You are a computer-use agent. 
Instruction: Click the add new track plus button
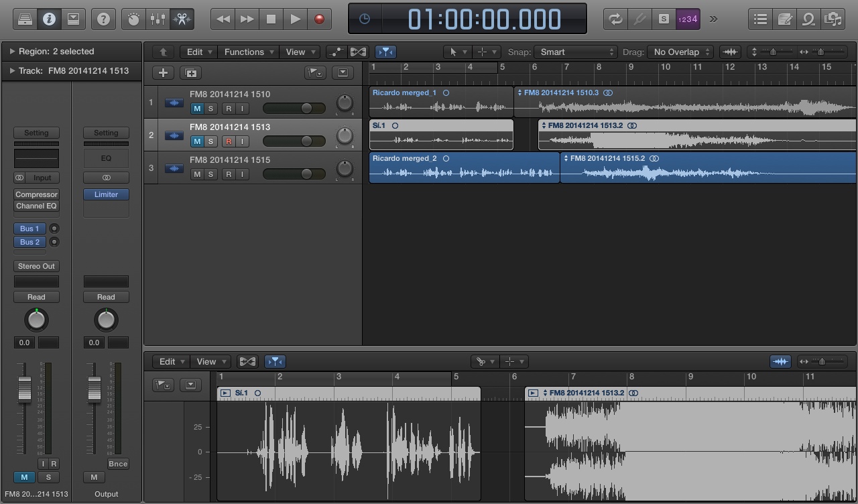(163, 73)
